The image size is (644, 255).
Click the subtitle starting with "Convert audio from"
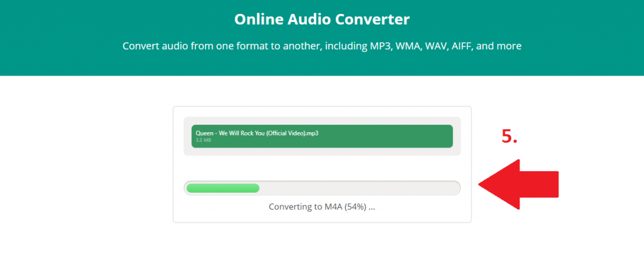(321, 47)
